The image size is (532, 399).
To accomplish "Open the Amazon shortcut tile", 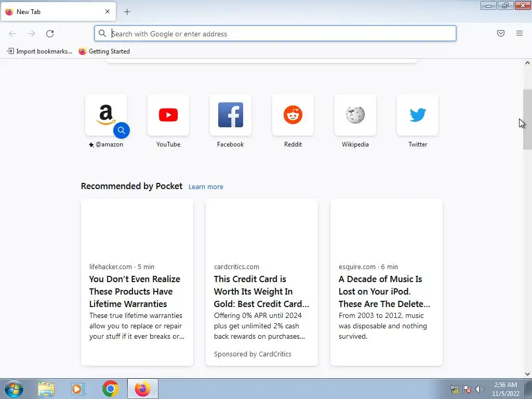I will (106, 115).
